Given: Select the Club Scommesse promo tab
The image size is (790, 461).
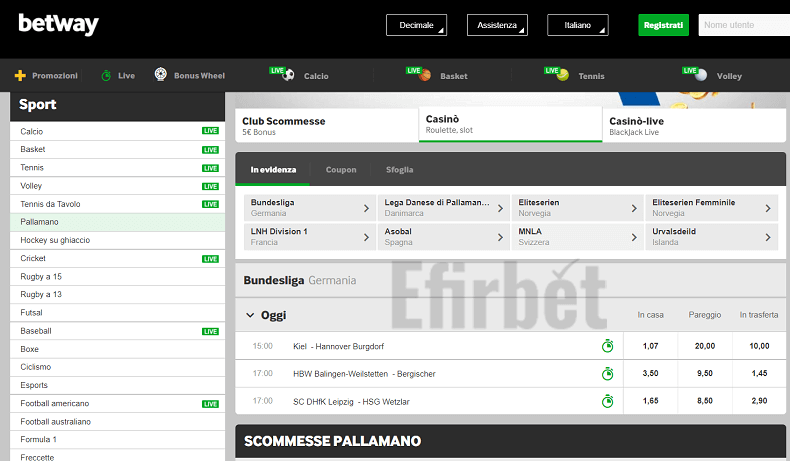Looking at the screenshot, I should (x=327, y=125).
